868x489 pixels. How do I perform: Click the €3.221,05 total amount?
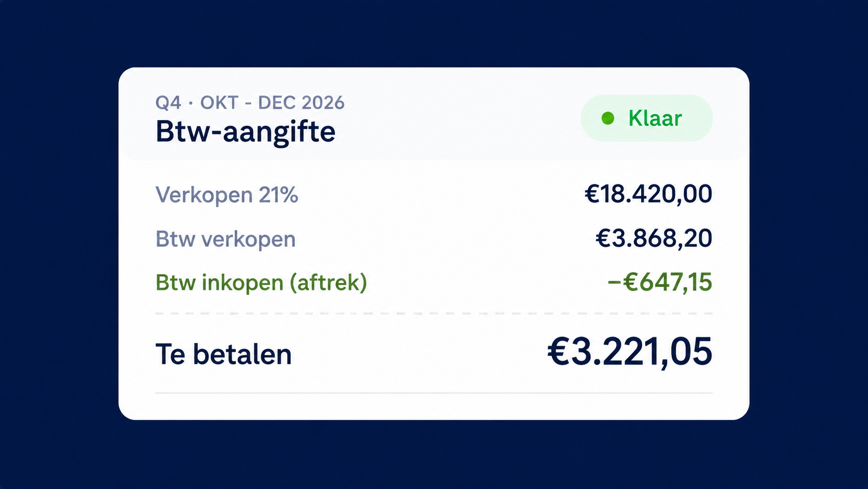pos(630,352)
